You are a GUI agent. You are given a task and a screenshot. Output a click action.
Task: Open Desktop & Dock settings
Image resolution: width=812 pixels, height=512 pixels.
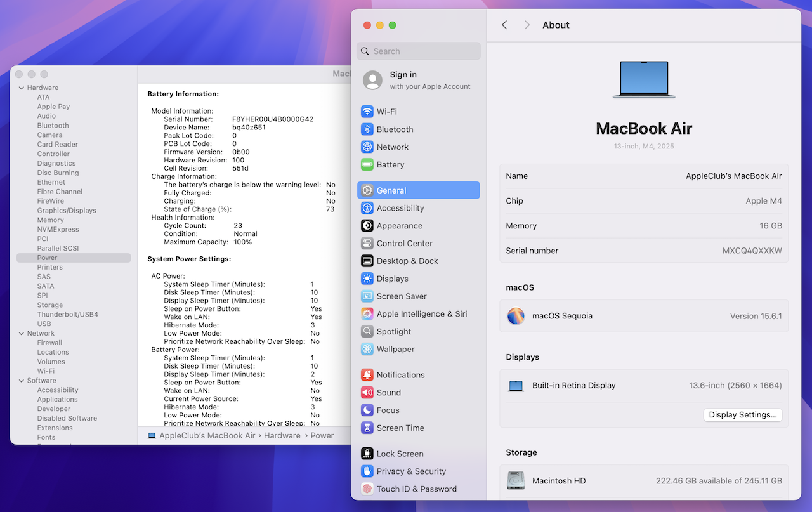coord(419,261)
